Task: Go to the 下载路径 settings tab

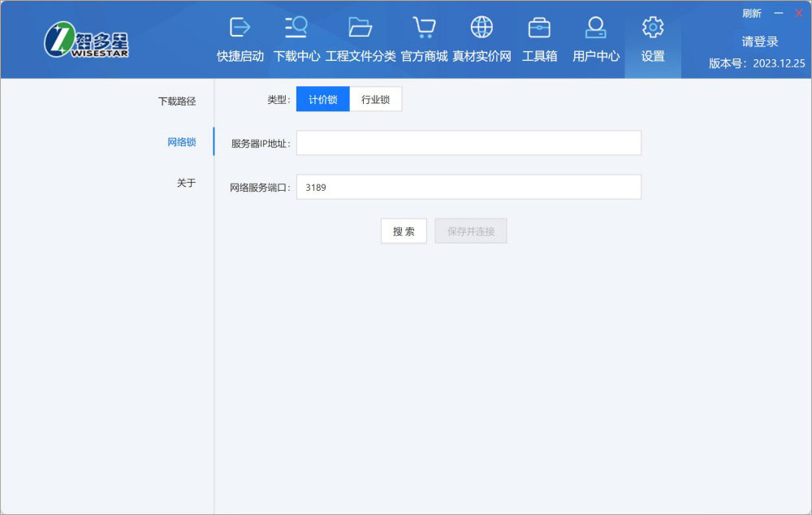Action: (x=177, y=102)
